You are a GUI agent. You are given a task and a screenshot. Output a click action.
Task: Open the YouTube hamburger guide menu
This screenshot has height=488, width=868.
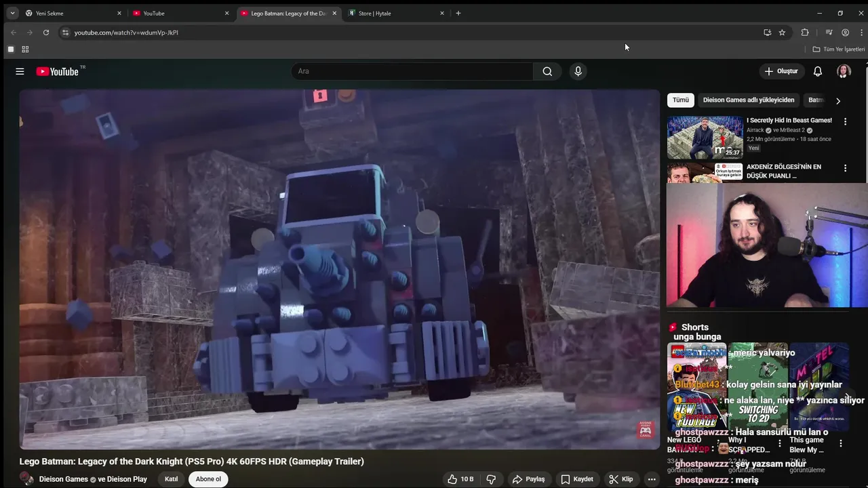[20, 71]
